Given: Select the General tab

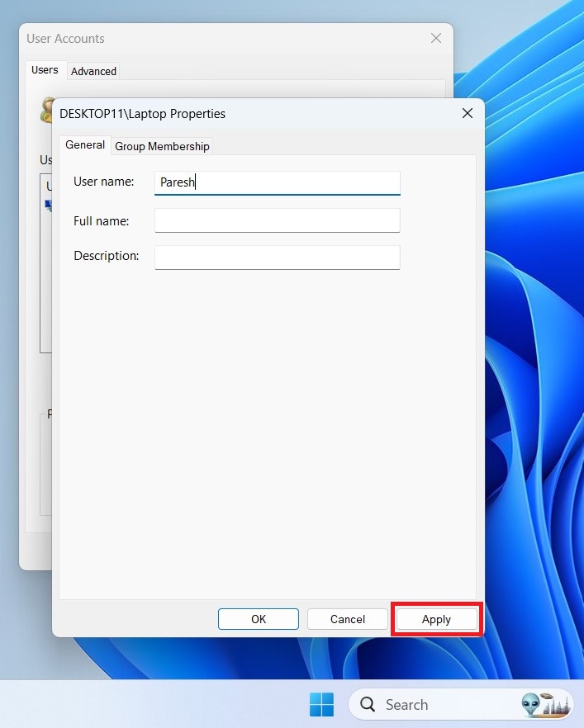Looking at the screenshot, I should tap(85, 145).
